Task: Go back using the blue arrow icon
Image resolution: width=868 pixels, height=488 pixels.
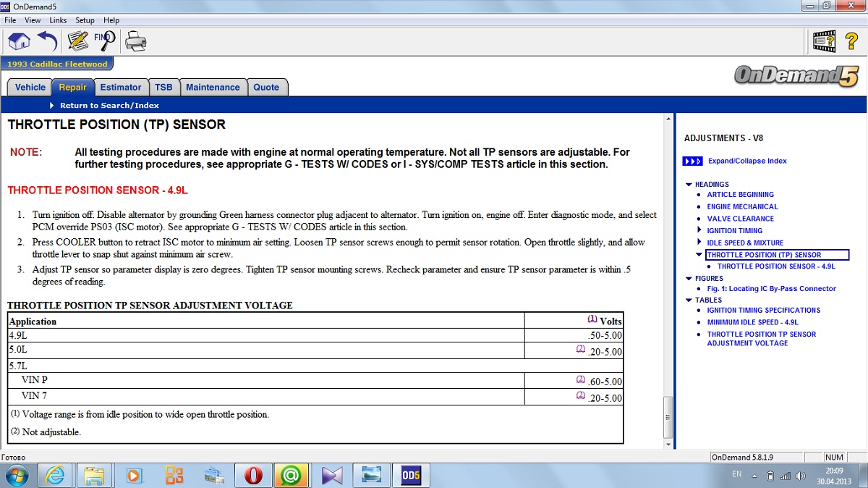Action: [x=47, y=41]
